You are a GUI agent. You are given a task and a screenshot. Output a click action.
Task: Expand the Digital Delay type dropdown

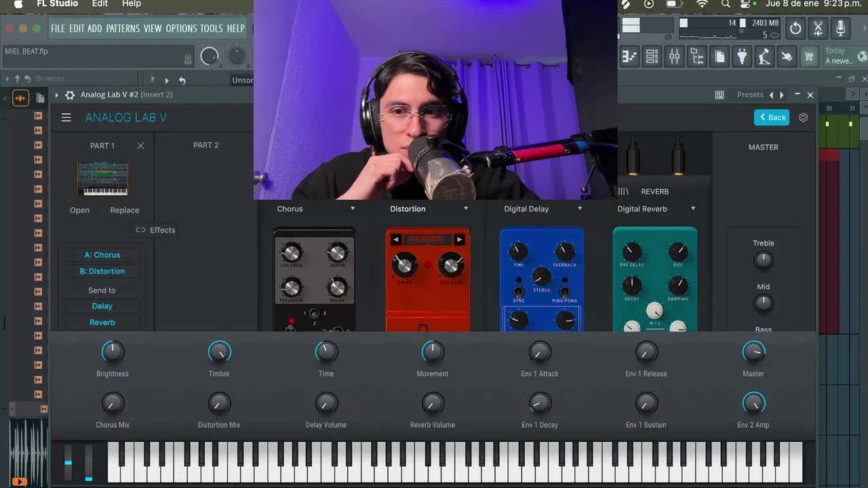click(x=580, y=209)
